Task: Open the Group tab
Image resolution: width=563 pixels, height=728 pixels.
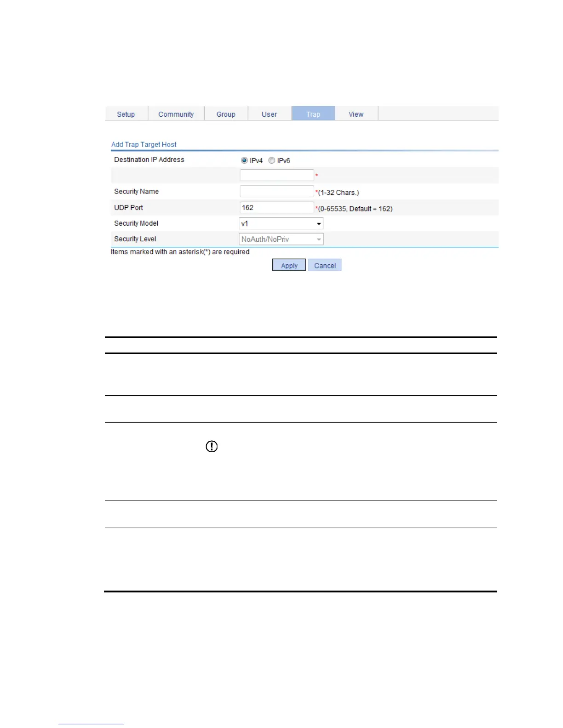Action: (226, 114)
